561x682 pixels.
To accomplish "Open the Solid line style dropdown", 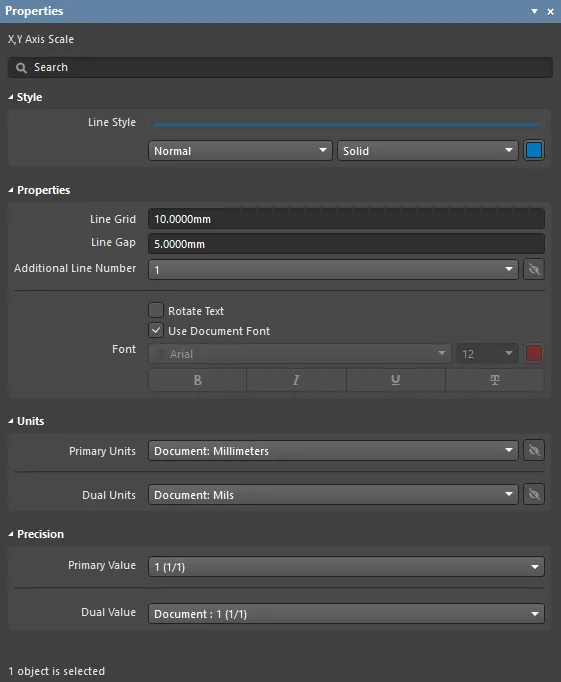I will click(428, 150).
